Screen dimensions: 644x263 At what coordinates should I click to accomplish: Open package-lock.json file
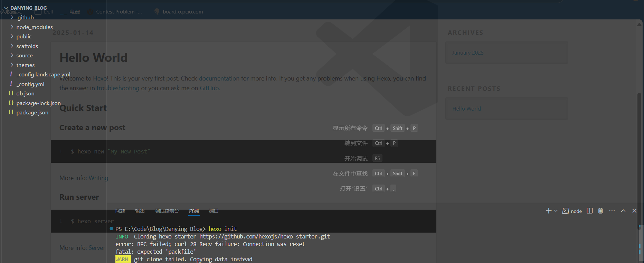point(38,103)
